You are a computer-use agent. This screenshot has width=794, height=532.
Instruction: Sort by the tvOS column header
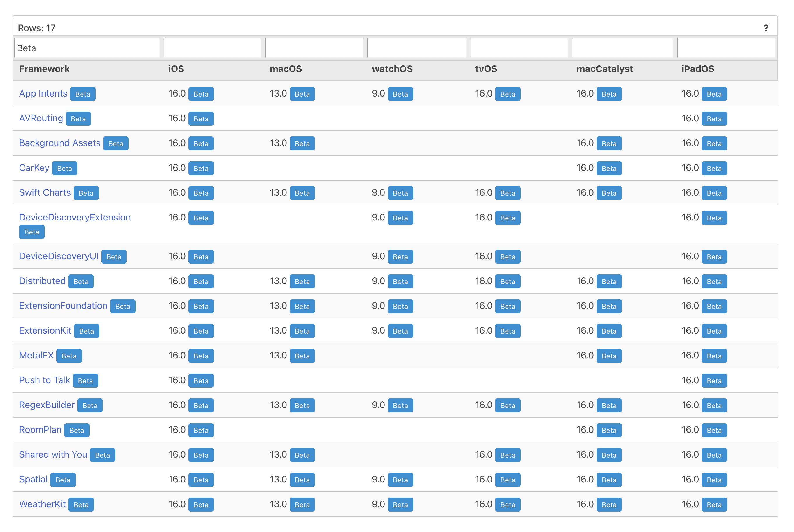click(486, 69)
